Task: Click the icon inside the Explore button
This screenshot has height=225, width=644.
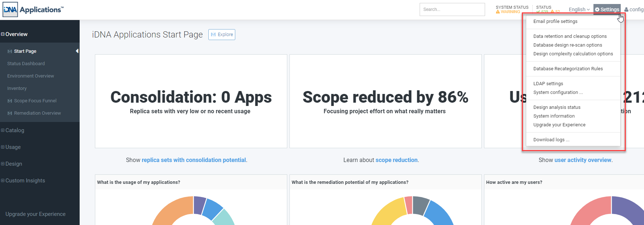Action: (x=213, y=35)
